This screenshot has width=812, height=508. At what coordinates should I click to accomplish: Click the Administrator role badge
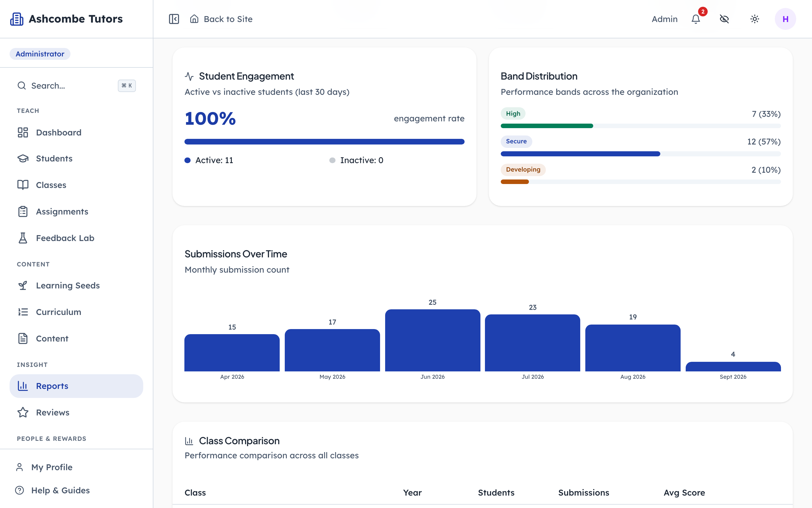(x=40, y=54)
